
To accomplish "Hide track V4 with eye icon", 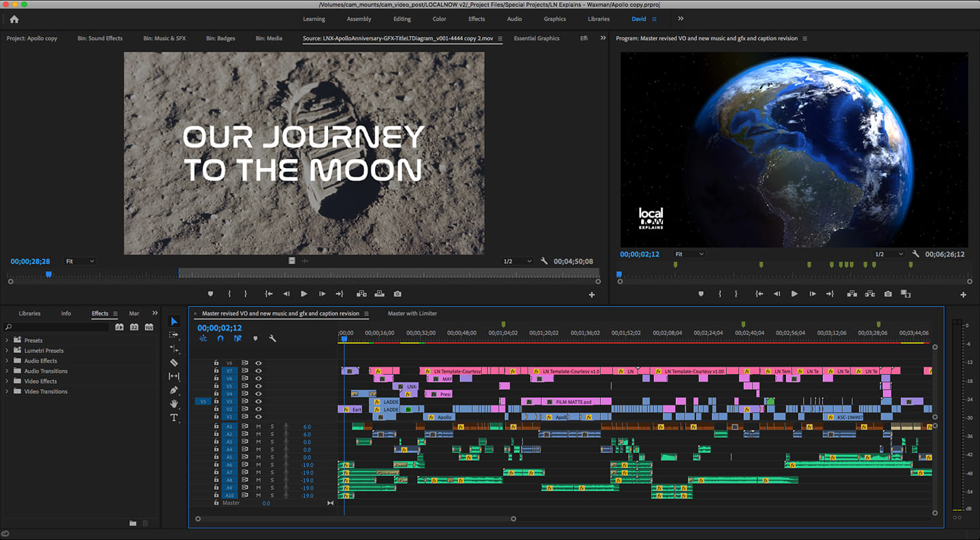I will (258, 394).
